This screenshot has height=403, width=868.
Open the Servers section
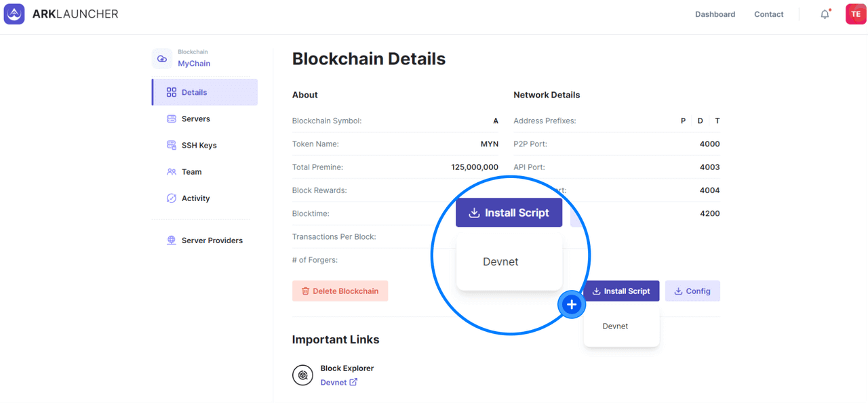coord(195,119)
